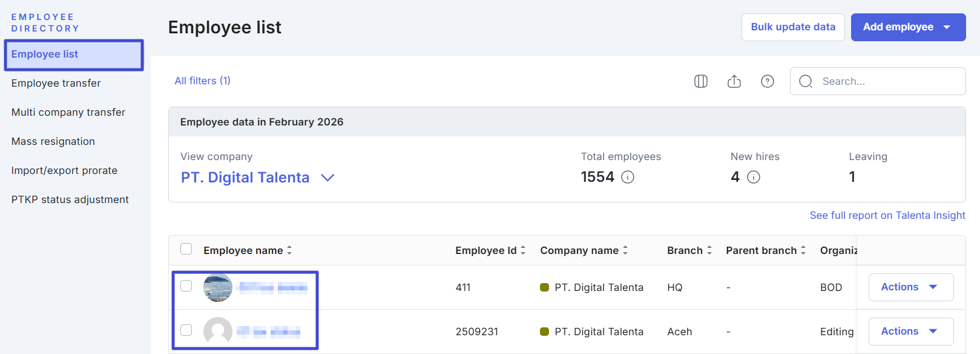Click info icon next to Total employees
Screen dimensions: 980x354
628,177
